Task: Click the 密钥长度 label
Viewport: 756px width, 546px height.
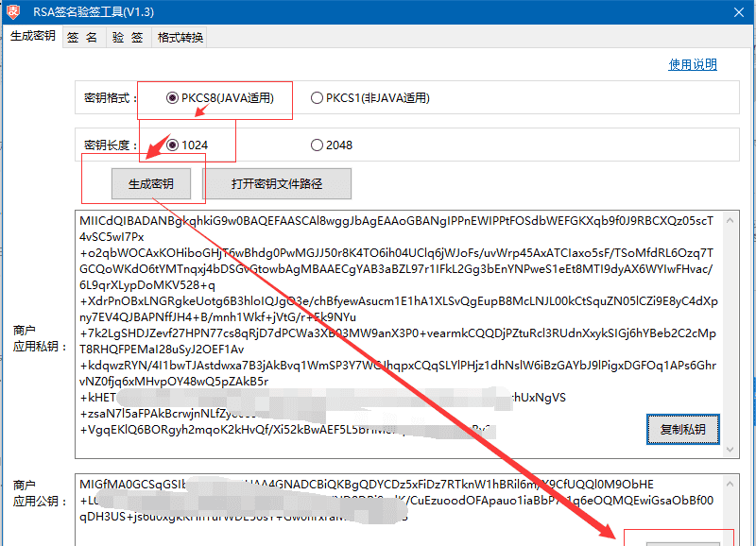Action: (x=111, y=145)
